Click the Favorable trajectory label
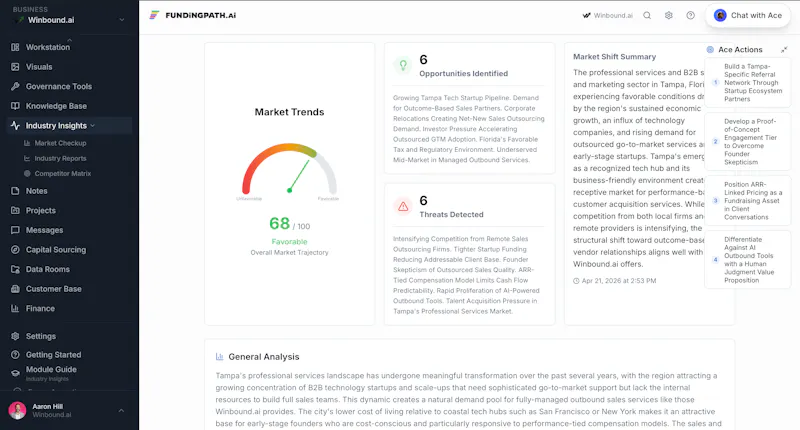The image size is (800, 430). click(289, 242)
